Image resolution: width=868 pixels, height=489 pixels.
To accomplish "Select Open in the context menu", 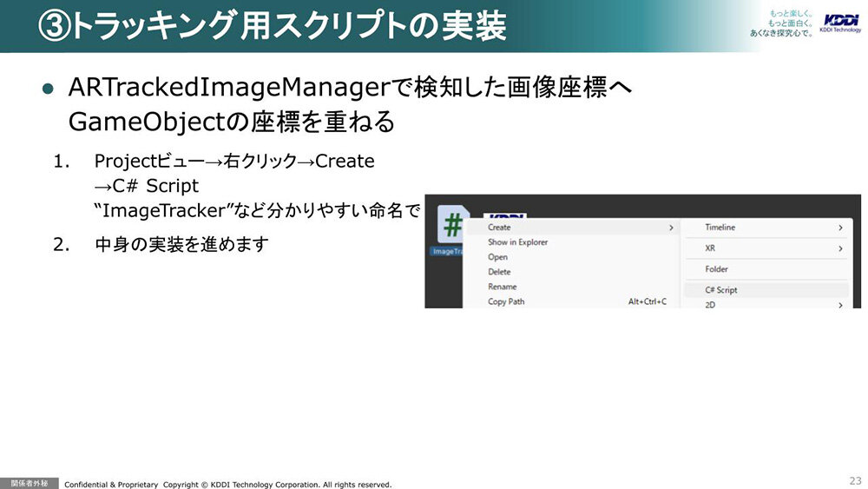I will [x=497, y=257].
